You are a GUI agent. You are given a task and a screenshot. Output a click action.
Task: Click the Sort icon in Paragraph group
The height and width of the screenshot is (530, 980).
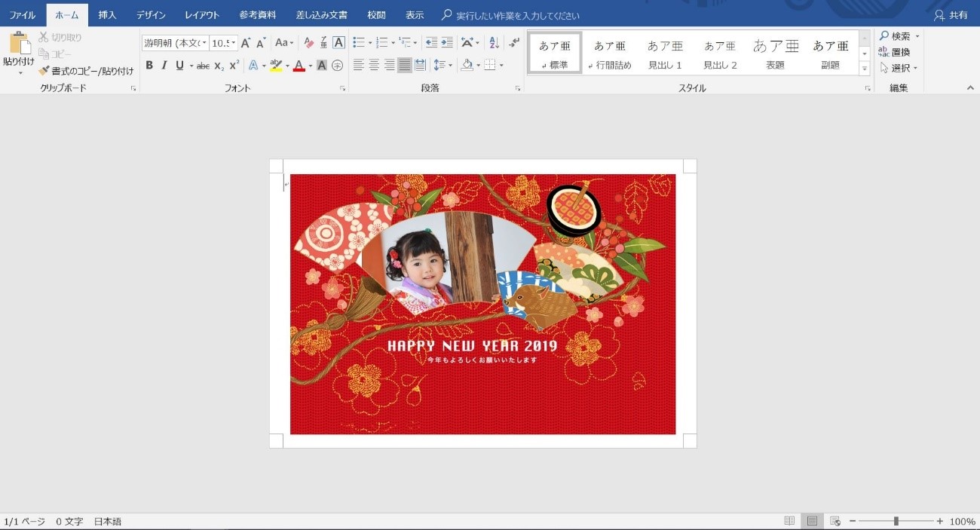point(492,43)
